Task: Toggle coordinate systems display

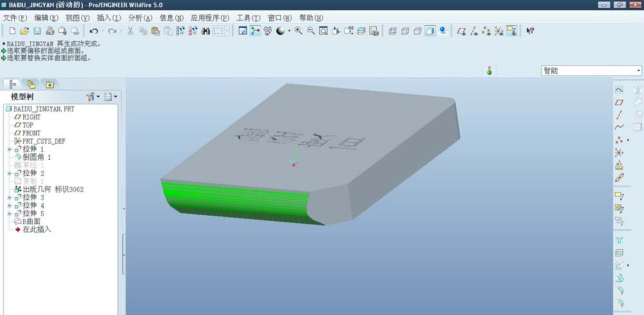Action: (498, 31)
